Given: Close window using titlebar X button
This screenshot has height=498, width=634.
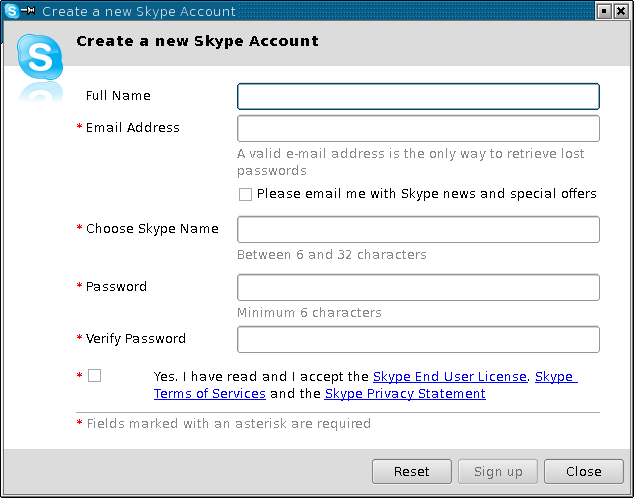Looking at the screenshot, I should pyautogui.click(x=621, y=11).
